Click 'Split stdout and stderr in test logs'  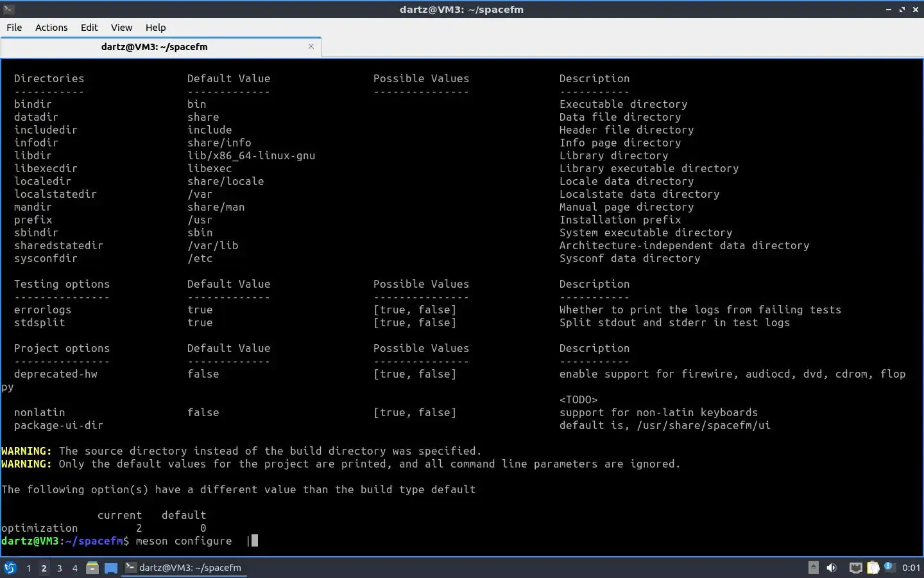point(674,322)
